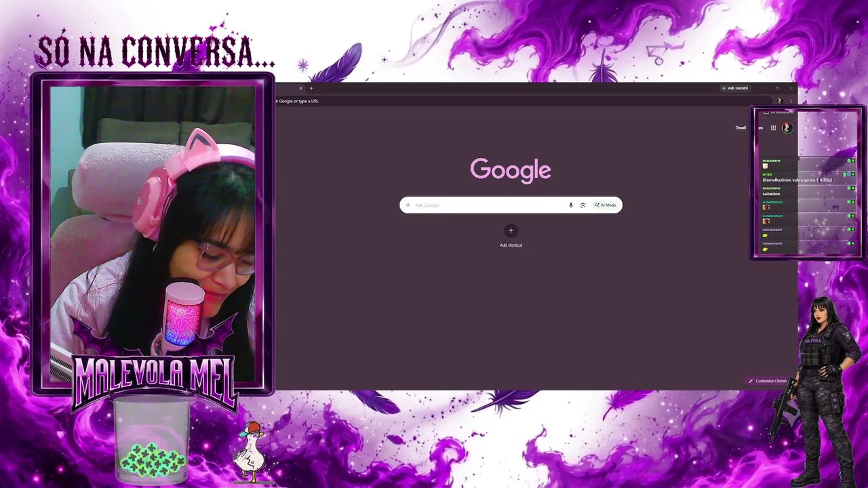
Task: Minimize the Chrome window
Action: coord(764,88)
